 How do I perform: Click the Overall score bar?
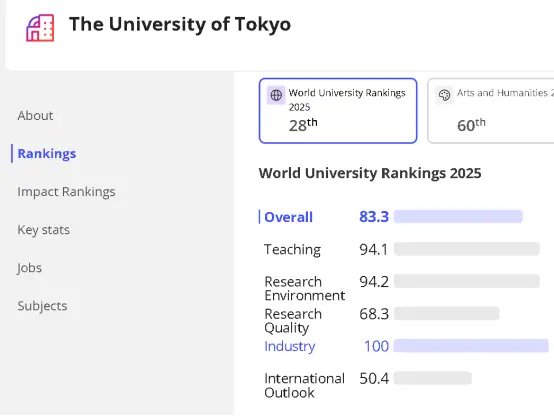tap(458, 217)
